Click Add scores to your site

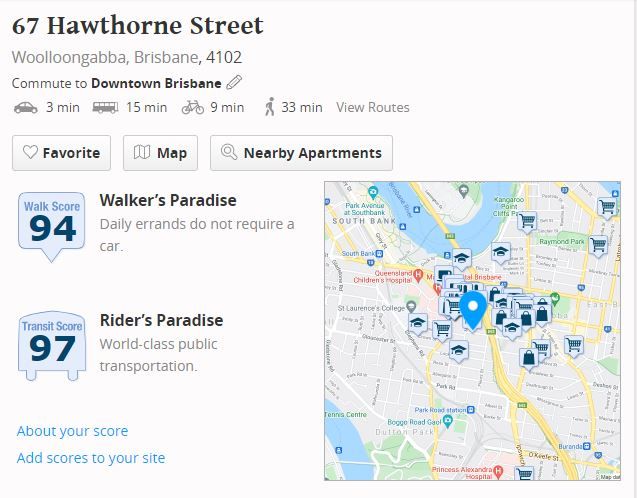pos(91,458)
